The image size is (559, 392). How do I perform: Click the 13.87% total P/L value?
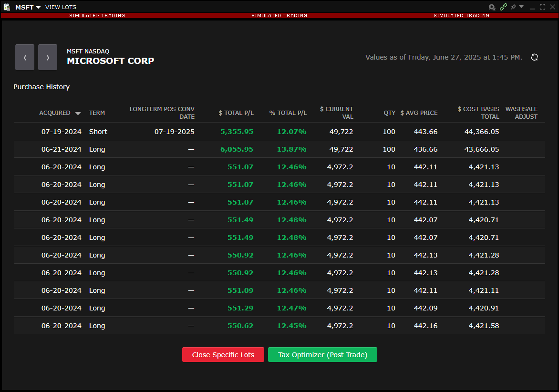291,149
